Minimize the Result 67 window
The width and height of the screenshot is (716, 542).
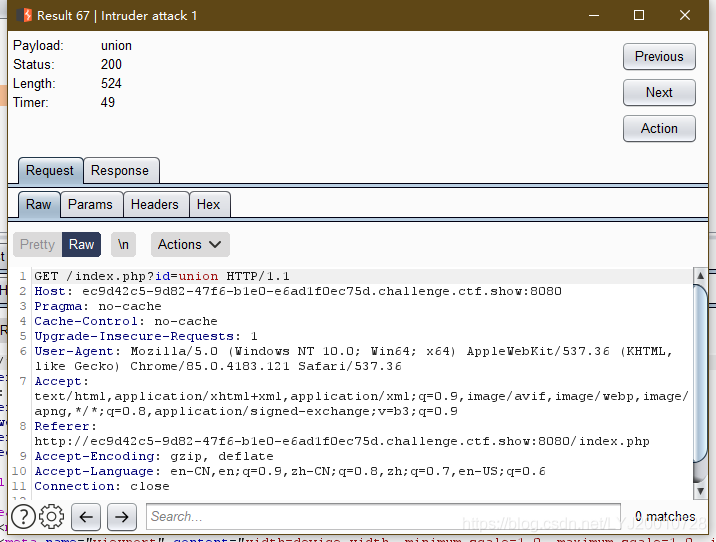point(594,15)
